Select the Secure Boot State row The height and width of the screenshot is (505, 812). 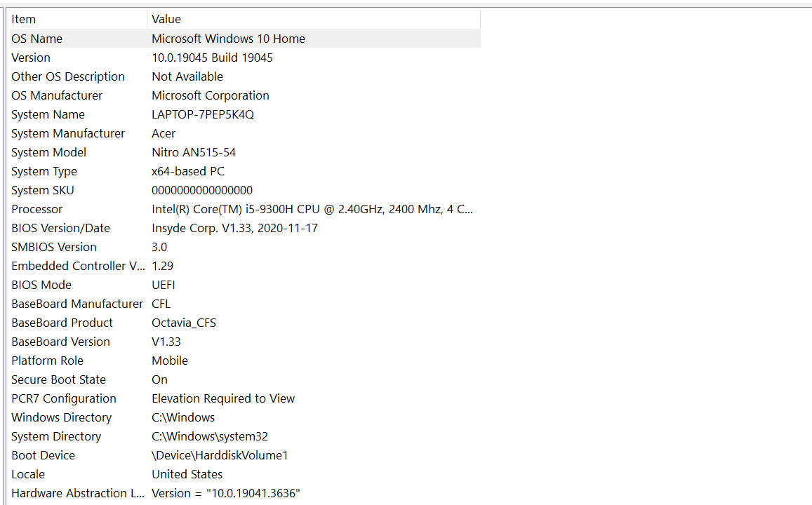[x=245, y=379]
